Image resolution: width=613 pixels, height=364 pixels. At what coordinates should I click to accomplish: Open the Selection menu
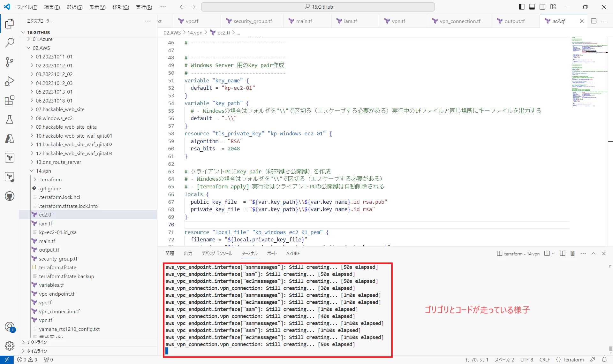74,7
